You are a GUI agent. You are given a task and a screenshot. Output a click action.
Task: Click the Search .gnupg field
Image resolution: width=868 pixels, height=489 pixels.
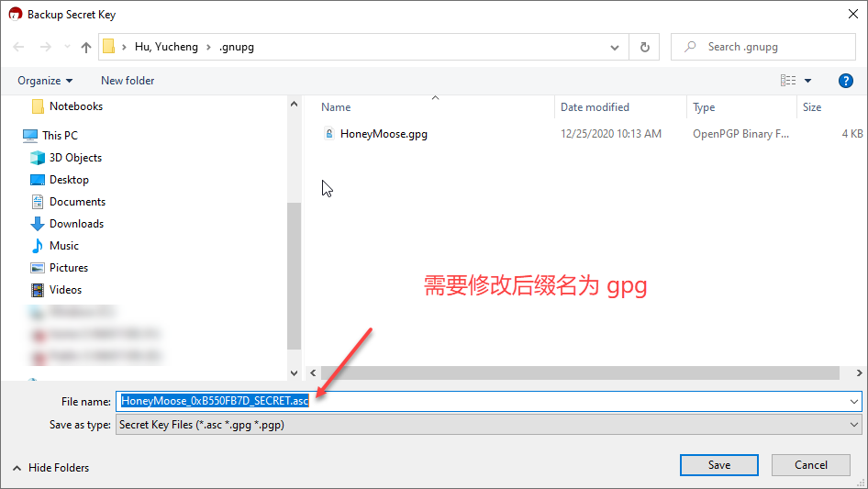(763, 47)
